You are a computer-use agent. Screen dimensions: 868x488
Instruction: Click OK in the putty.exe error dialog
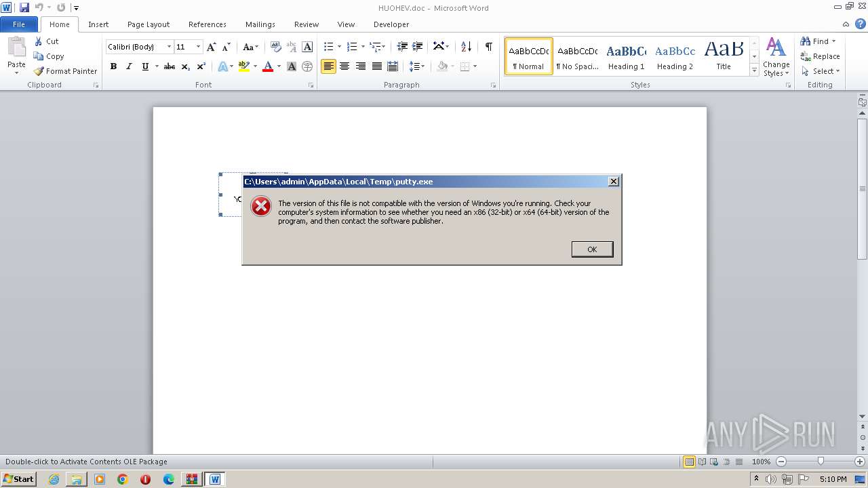tap(592, 249)
